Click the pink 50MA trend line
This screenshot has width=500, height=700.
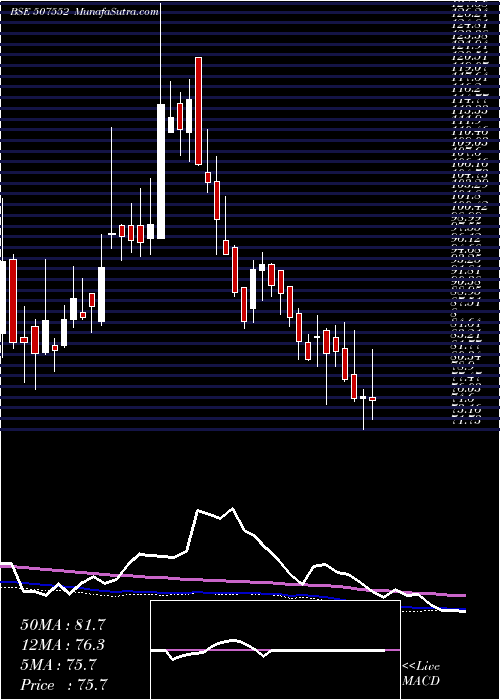(x=232, y=581)
